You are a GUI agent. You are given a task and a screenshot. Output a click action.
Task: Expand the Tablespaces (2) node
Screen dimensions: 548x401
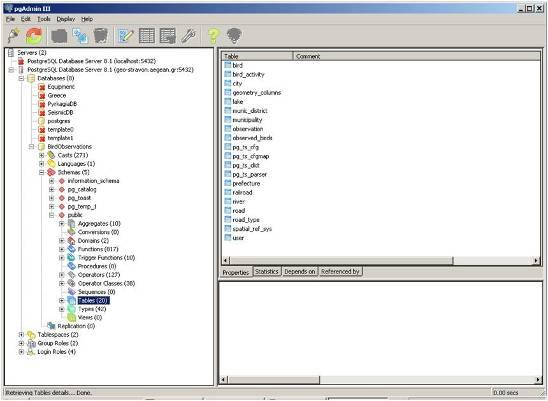21,335
